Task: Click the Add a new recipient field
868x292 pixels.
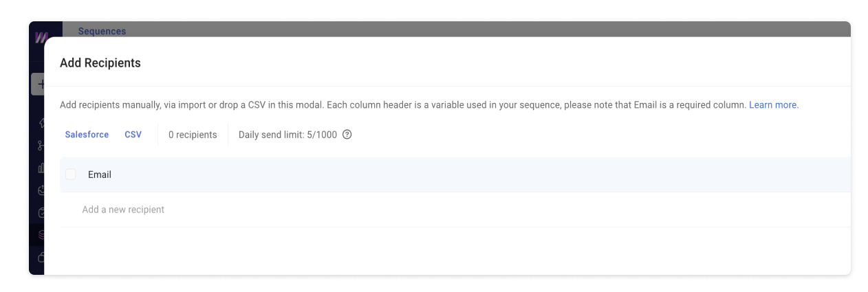Action: coord(455,210)
